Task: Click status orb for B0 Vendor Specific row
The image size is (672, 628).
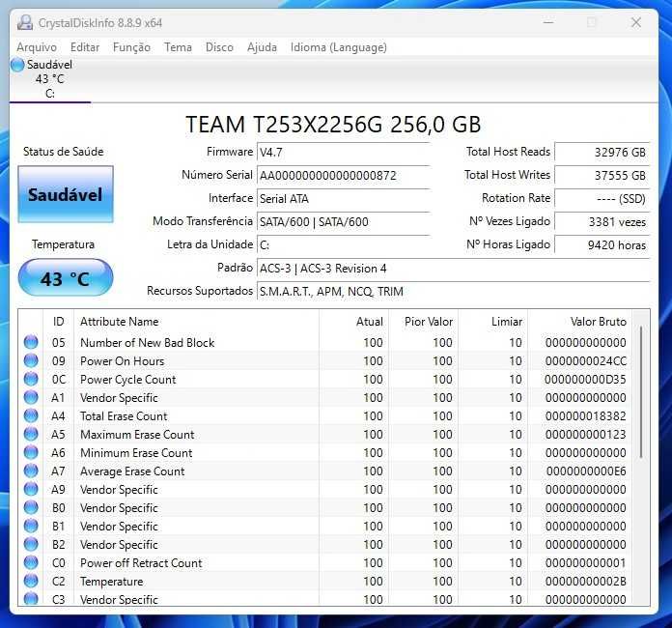Action: 31,507
